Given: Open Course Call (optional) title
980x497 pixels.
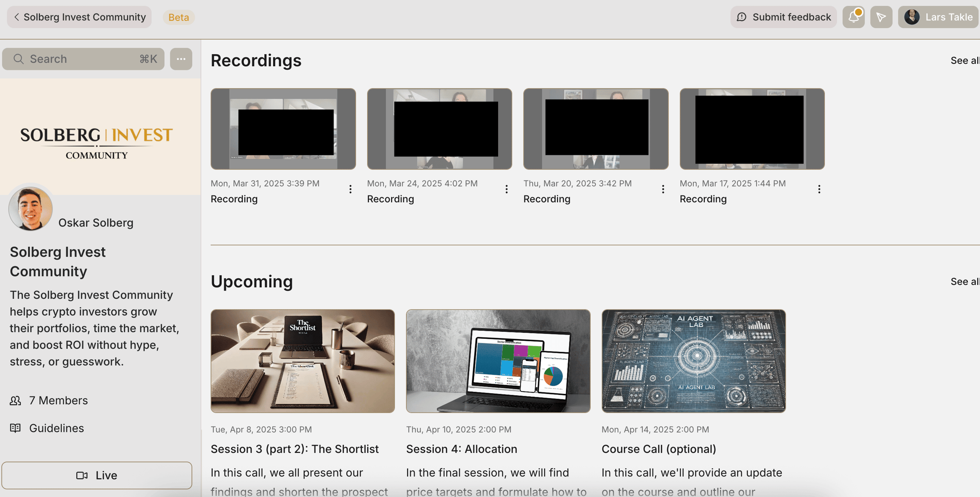Looking at the screenshot, I should pyautogui.click(x=659, y=449).
